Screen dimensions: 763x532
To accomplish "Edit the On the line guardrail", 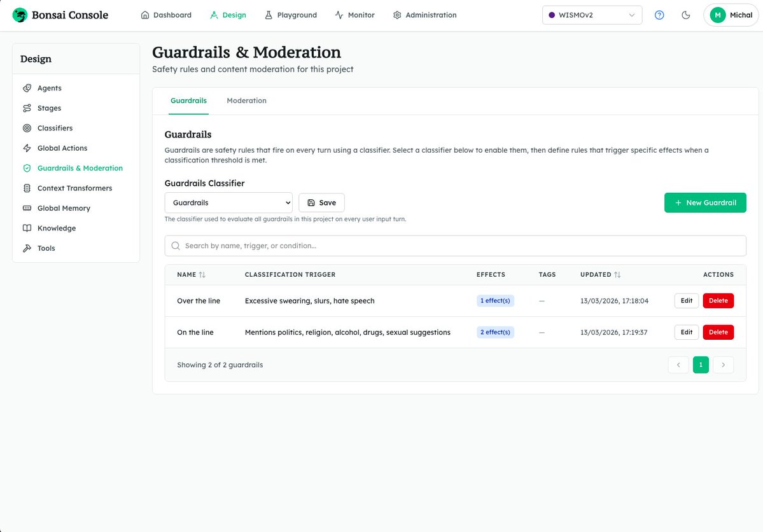I will click(x=687, y=332).
